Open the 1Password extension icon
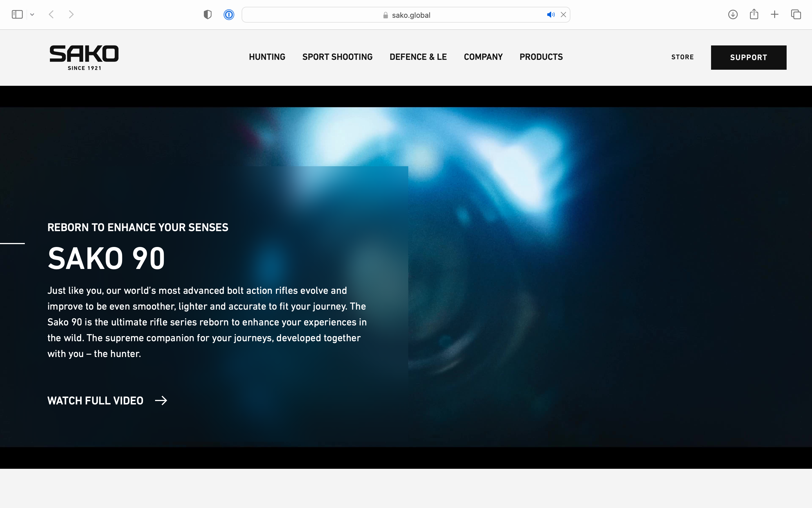 point(229,14)
